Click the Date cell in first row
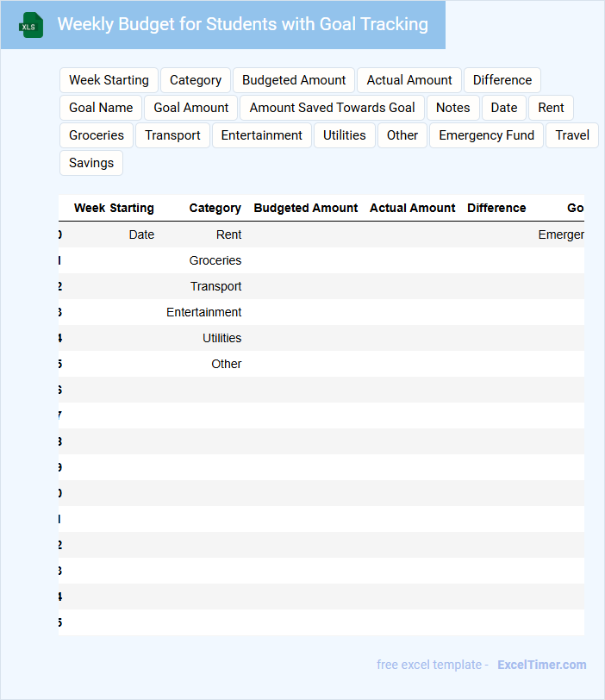The width and height of the screenshot is (605, 700). point(141,234)
